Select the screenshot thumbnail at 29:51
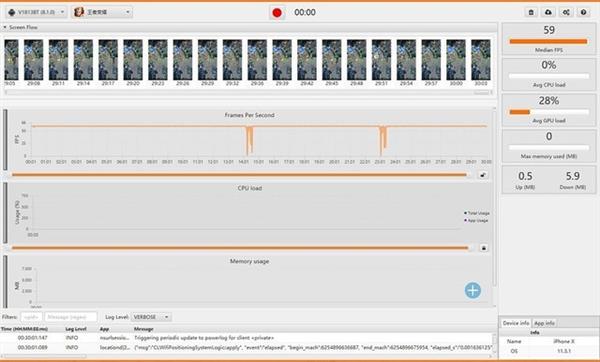The image size is (600, 362). coord(381,60)
